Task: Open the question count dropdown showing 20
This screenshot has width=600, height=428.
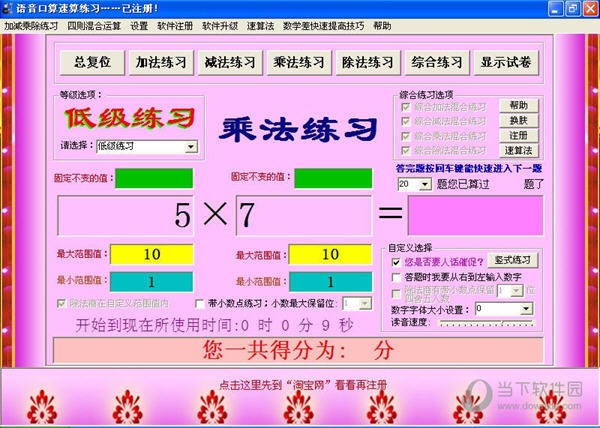Action: pos(424,185)
